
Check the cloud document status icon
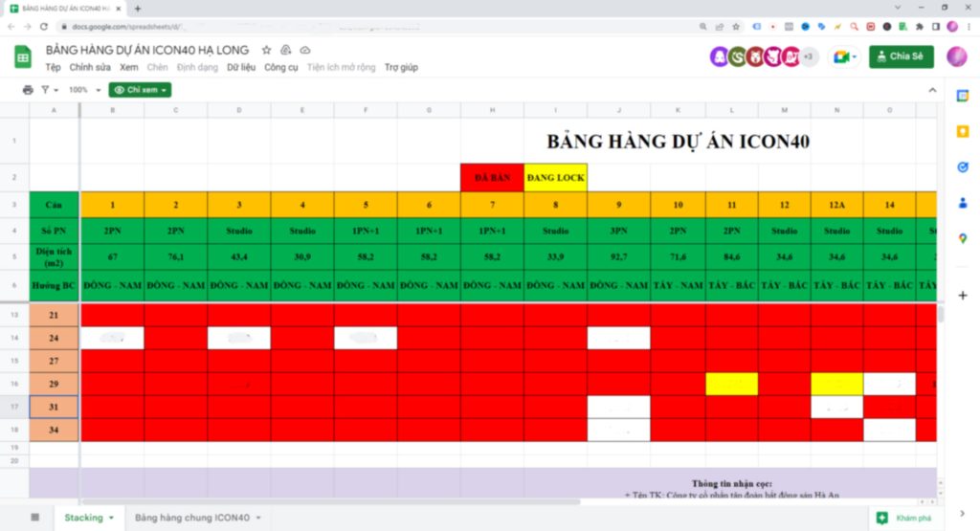[305, 50]
